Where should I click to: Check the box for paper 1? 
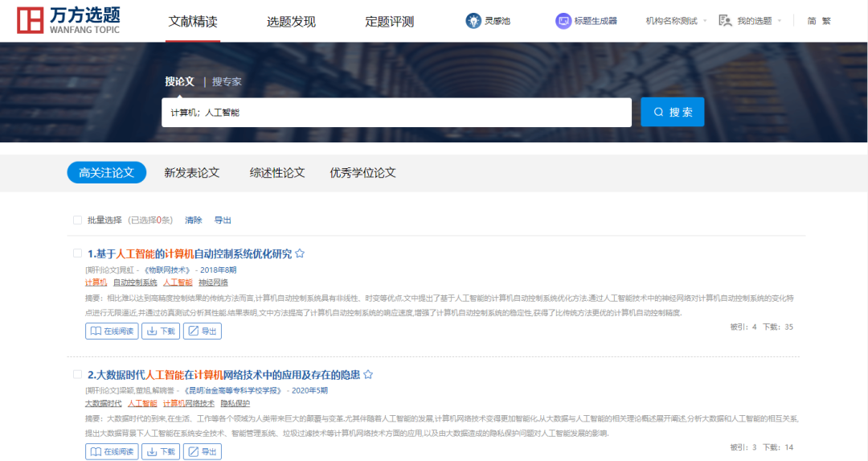coord(78,253)
